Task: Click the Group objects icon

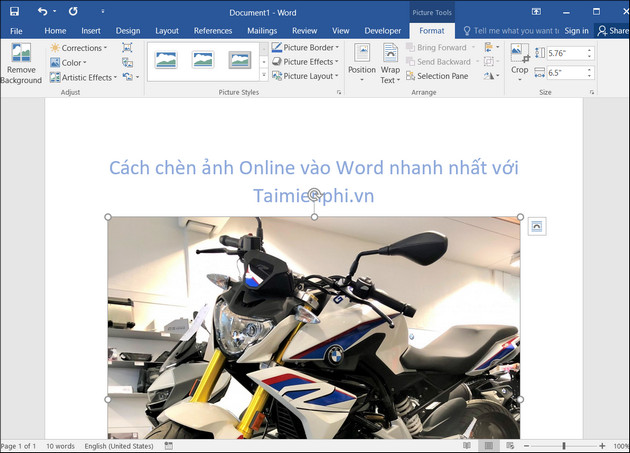Action: point(492,61)
